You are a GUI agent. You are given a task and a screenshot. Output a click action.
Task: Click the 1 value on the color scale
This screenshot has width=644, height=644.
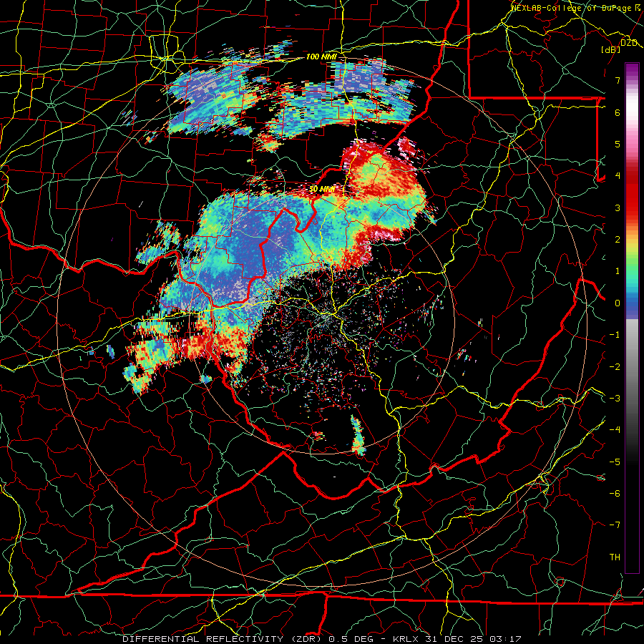618,271
